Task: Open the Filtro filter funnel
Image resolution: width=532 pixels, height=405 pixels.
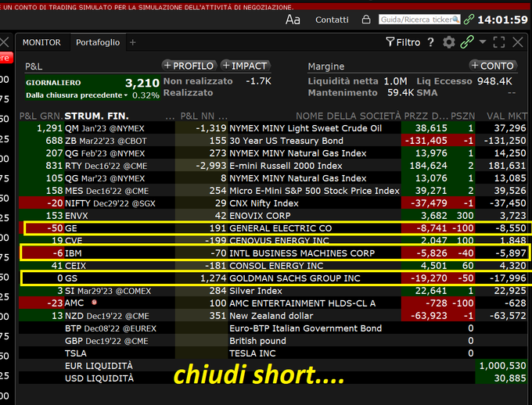Action: point(403,42)
